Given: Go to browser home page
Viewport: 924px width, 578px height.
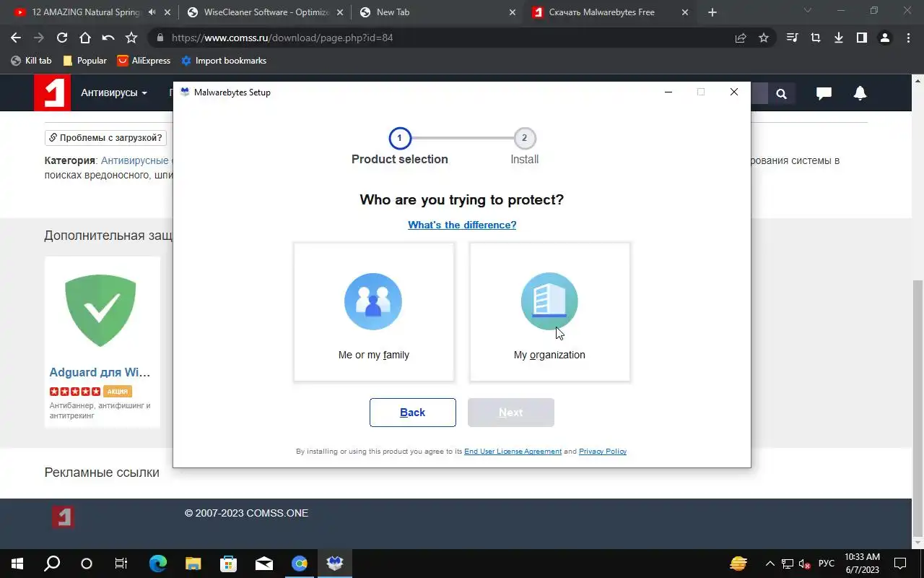Looking at the screenshot, I should tap(85, 38).
